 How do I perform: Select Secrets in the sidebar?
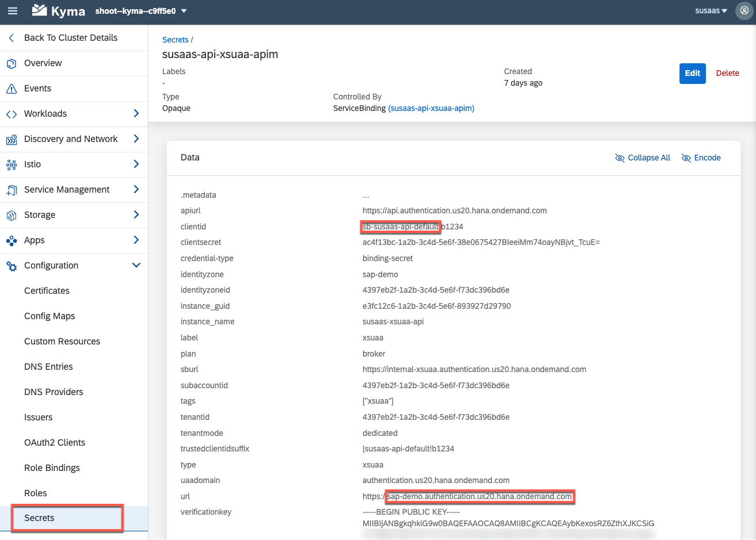[x=74, y=518]
